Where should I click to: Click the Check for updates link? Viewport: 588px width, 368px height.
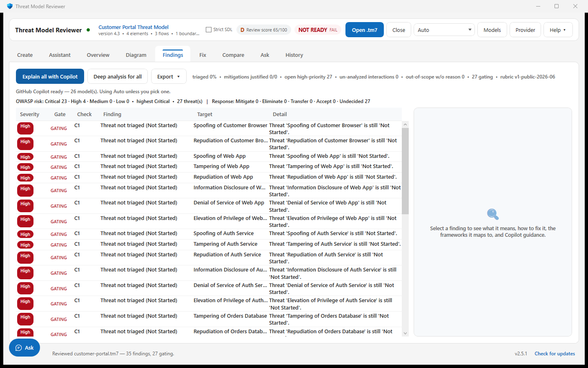pos(555,354)
